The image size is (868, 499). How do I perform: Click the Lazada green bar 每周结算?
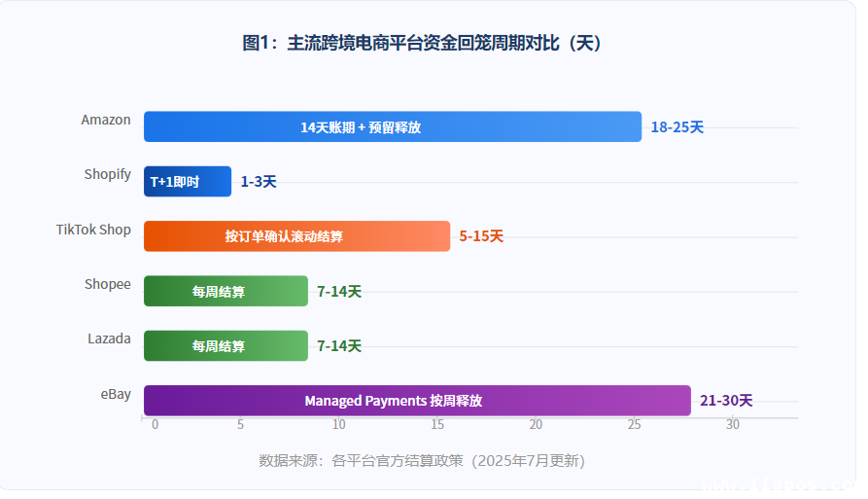226,346
